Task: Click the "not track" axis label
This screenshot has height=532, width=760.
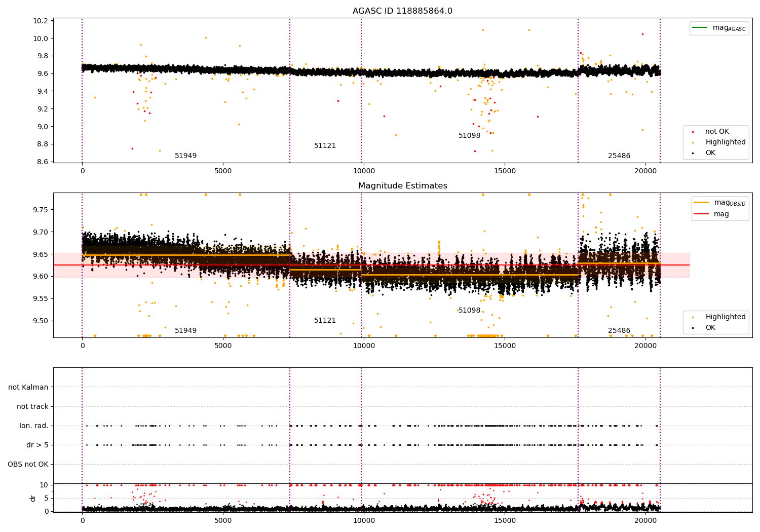Action: (x=32, y=407)
